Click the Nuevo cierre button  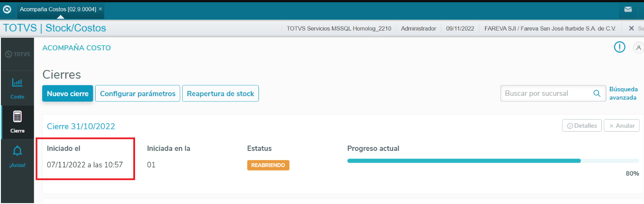pos(68,93)
